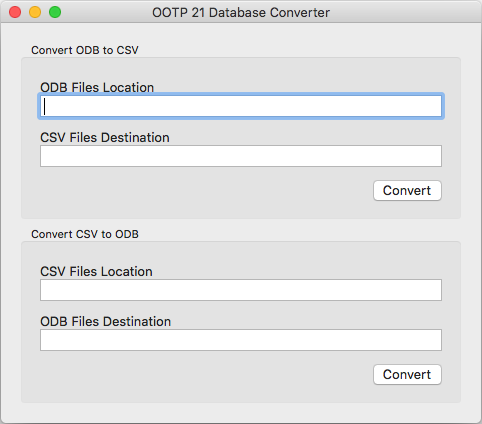The image size is (482, 424).
Task: Select the Convert CSV to ODB group heading
Action: 85,234
